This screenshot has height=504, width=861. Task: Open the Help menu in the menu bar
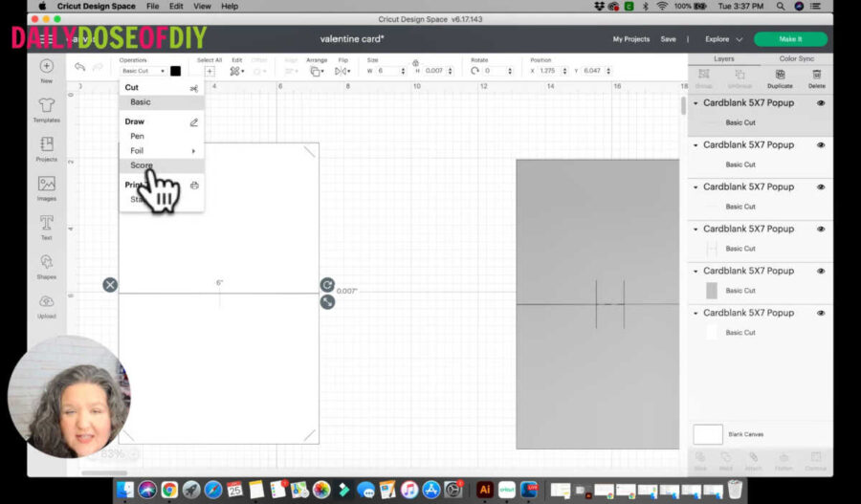click(x=230, y=7)
